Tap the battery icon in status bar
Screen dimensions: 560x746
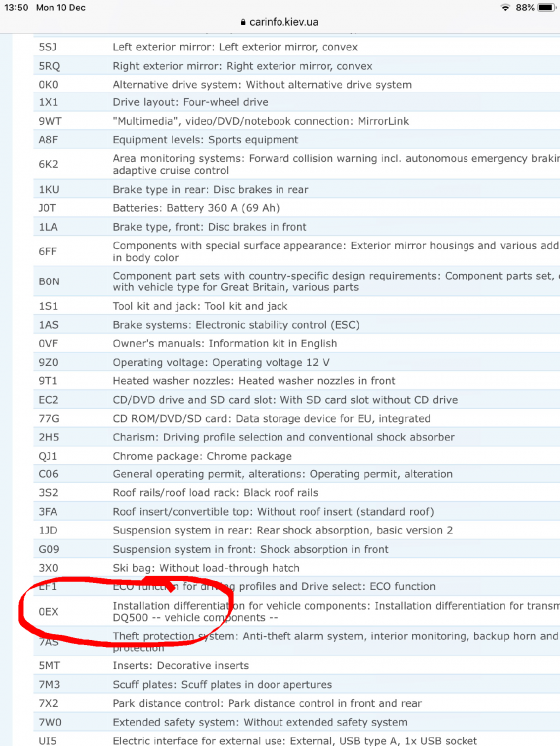click(547, 8)
